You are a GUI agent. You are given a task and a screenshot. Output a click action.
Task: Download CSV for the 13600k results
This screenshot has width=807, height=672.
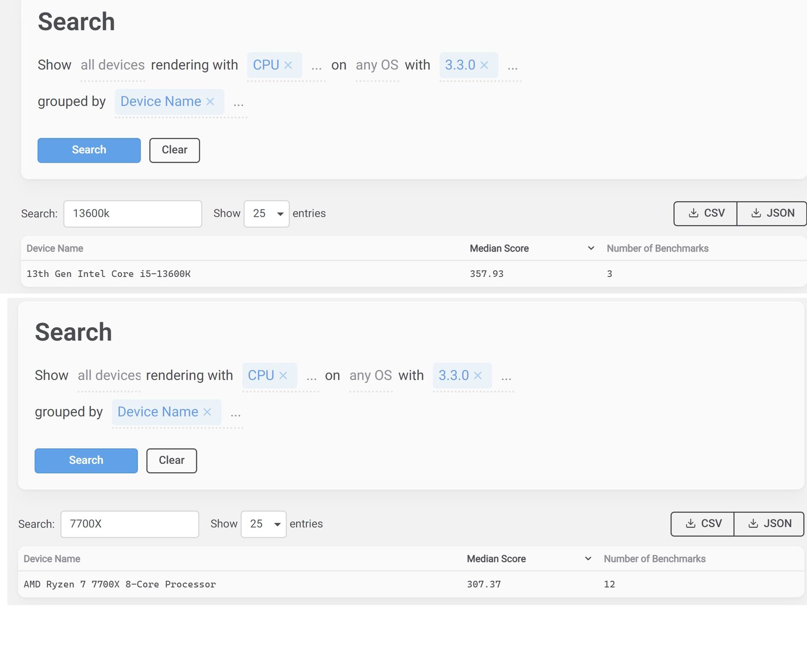(706, 213)
